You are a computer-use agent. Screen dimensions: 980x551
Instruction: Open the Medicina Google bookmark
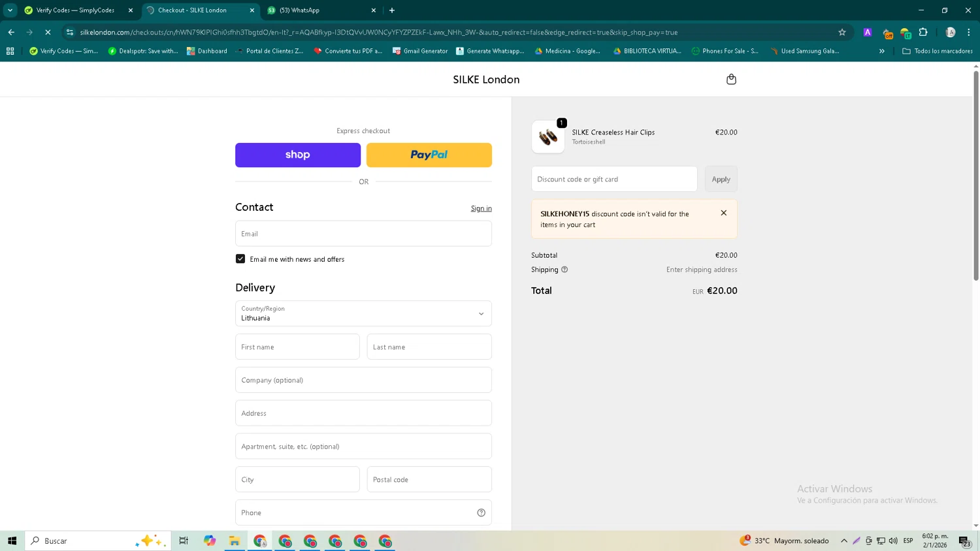tap(568, 51)
